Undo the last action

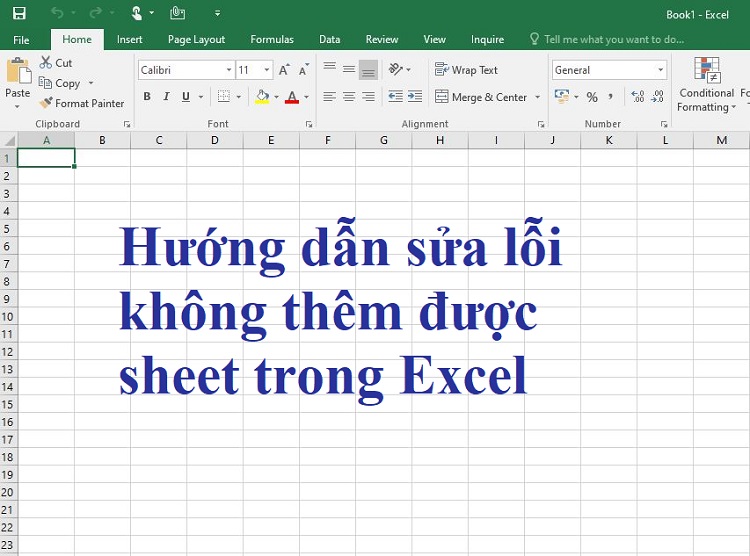click(57, 13)
